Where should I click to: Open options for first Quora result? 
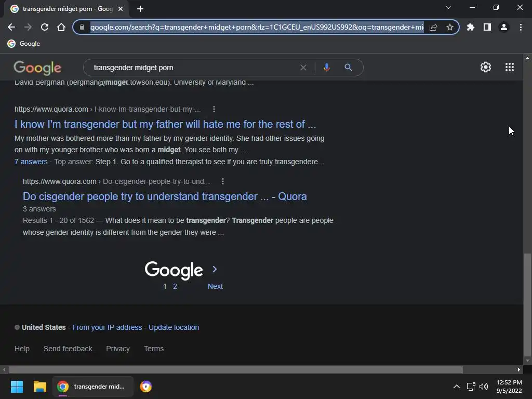[x=214, y=109]
